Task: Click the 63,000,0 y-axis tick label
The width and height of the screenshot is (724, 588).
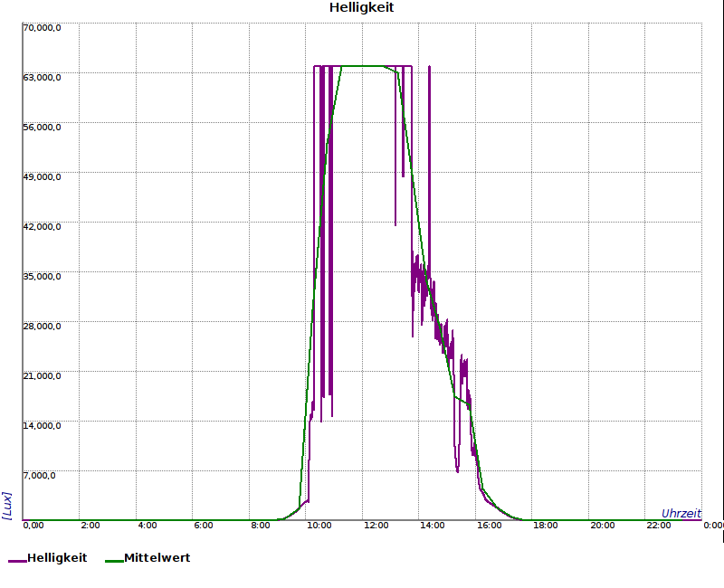Action: pyautogui.click(x=42, y=77)
